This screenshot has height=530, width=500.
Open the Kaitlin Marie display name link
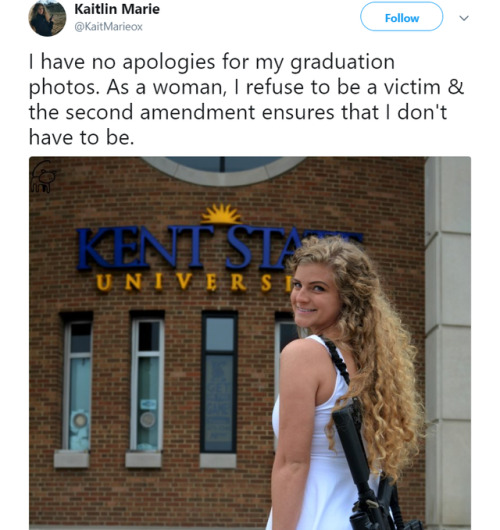[117, 9]
